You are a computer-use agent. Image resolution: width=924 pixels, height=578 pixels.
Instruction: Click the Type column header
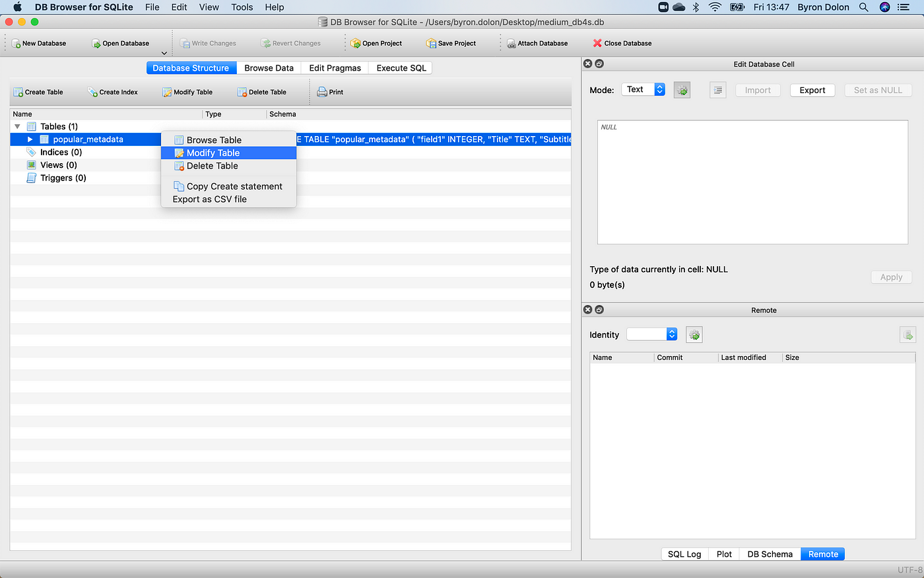click(235, 114)
